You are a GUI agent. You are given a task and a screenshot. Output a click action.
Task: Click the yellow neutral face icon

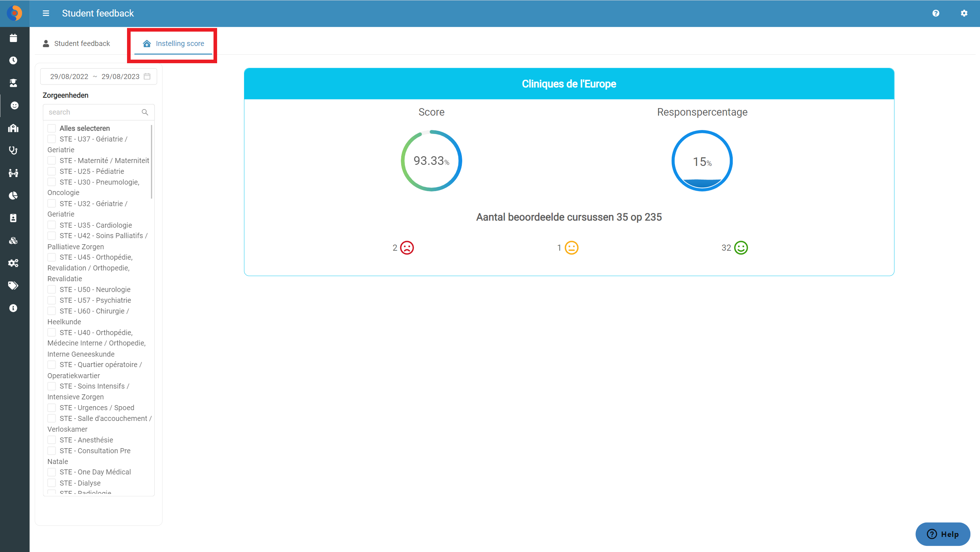coord(571,248)
